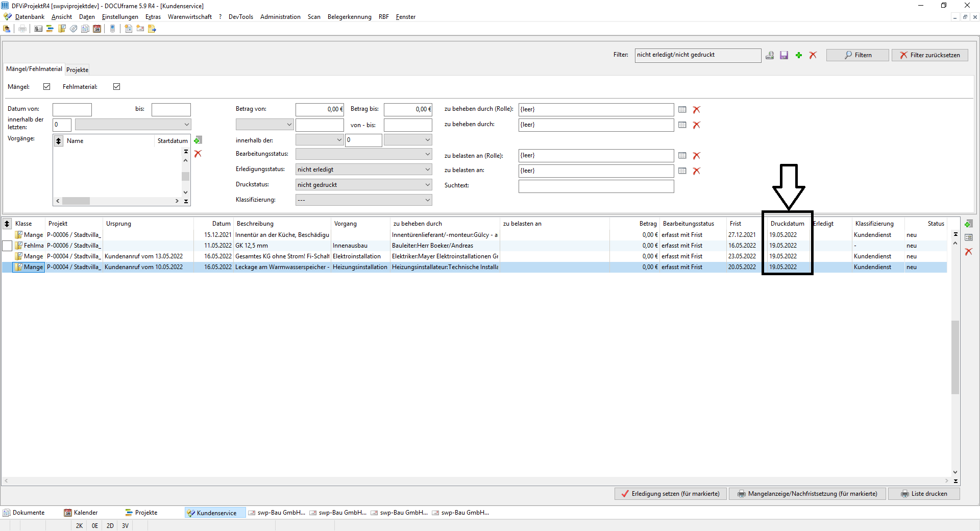Image resolution: width=980 pixels, height=531 pixels.
Task: Click the mobile phone toolbar icon
Action: pyautogui.click(x=113, y=29)
